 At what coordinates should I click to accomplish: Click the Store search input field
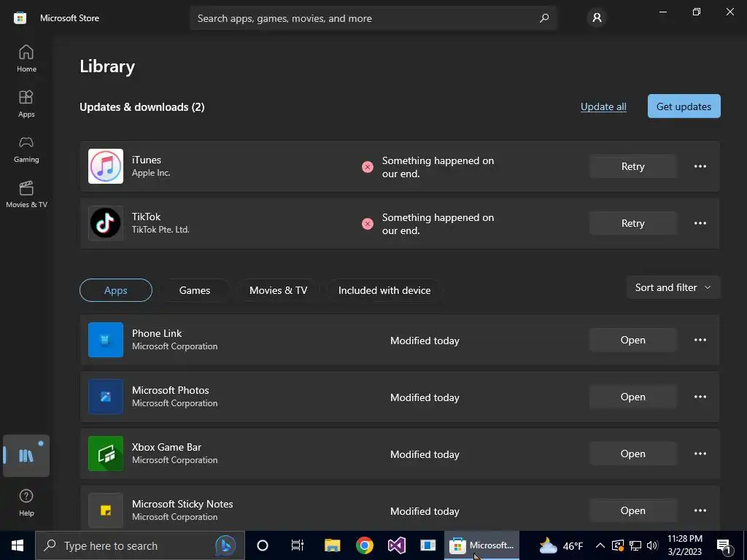click(373, 18)
